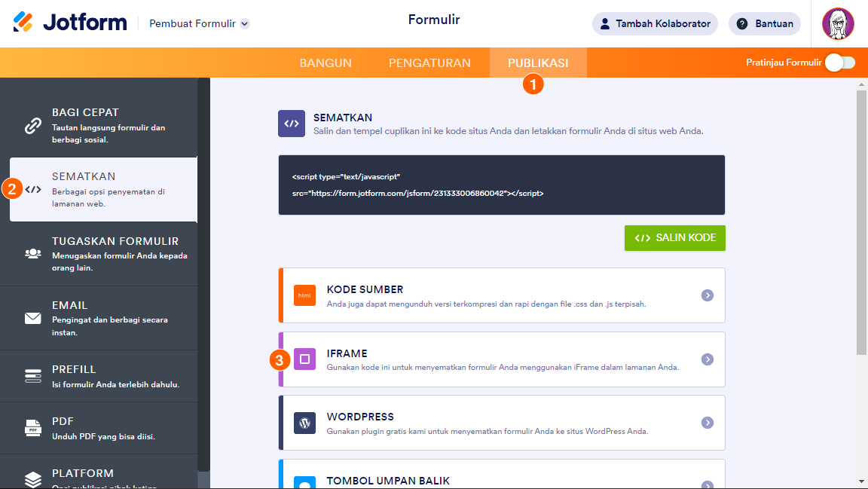
Task: Click the Platform layers icon
Action: pos(32,480)
